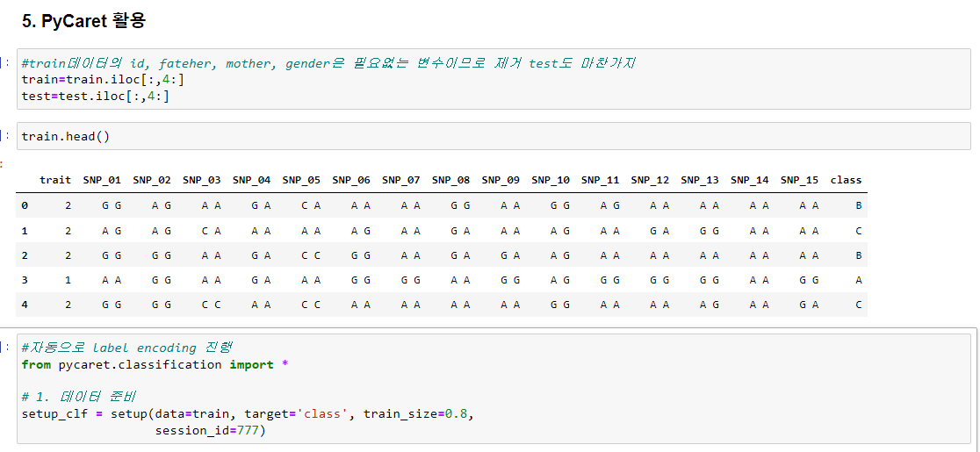Click the class value 'C' in row 4
Viewport: 980px width, 452px height.
(x=859, y=305)
